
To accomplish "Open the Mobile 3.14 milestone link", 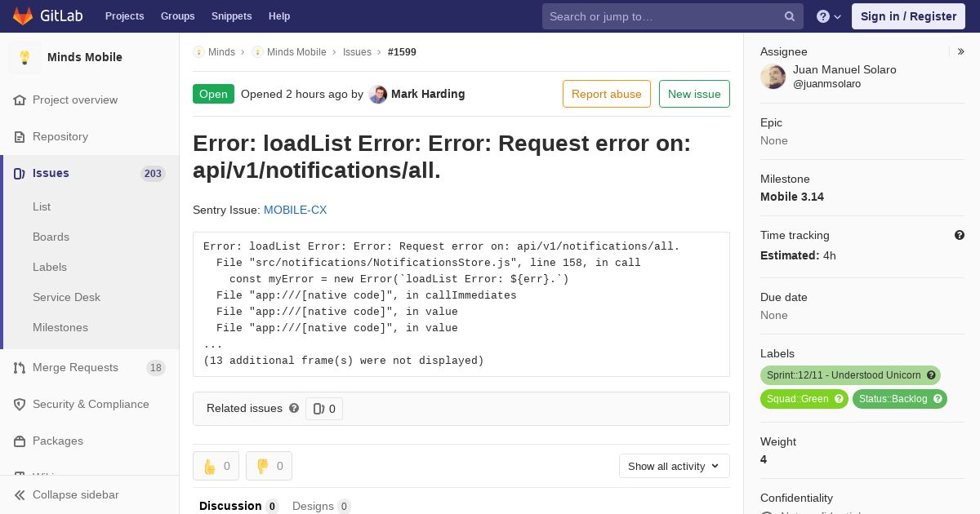I will (x=792, y=197).
